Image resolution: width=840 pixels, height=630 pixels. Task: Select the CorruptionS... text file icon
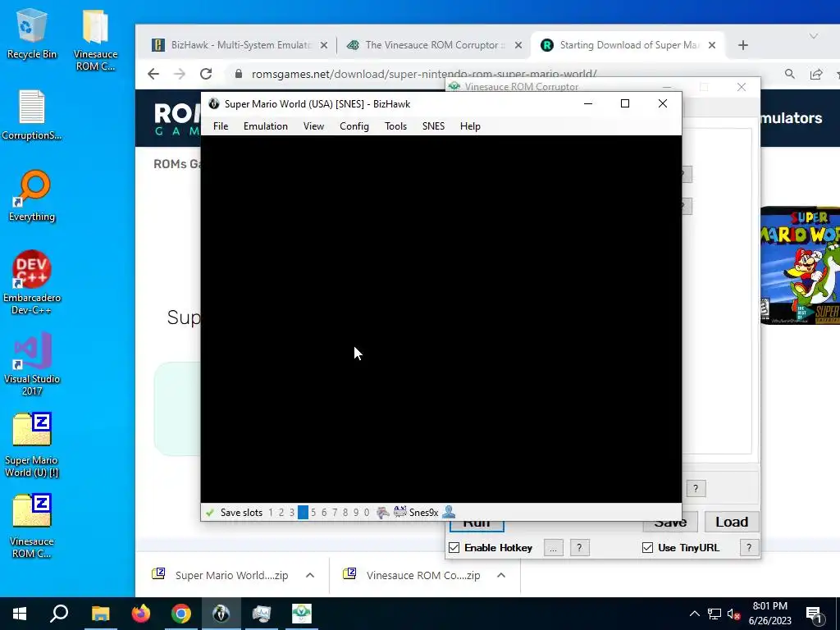coord(32,115)
